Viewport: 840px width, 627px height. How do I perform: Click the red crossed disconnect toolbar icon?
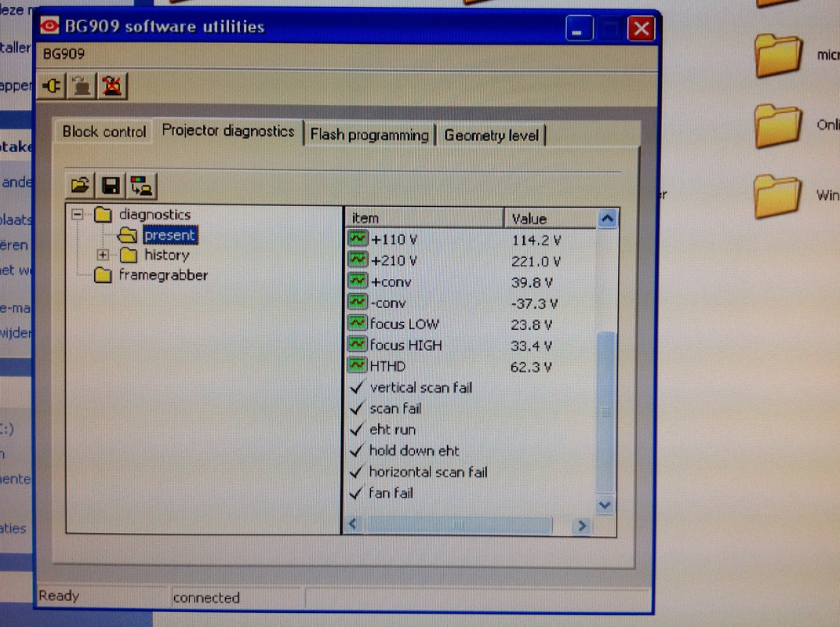pos(112,85)
